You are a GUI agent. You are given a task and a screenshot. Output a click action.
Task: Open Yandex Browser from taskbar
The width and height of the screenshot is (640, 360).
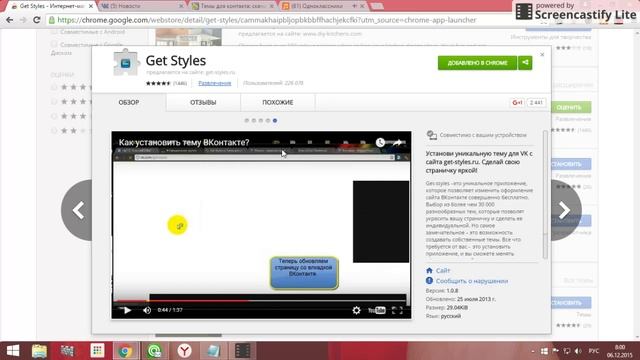tap(184, 351)
